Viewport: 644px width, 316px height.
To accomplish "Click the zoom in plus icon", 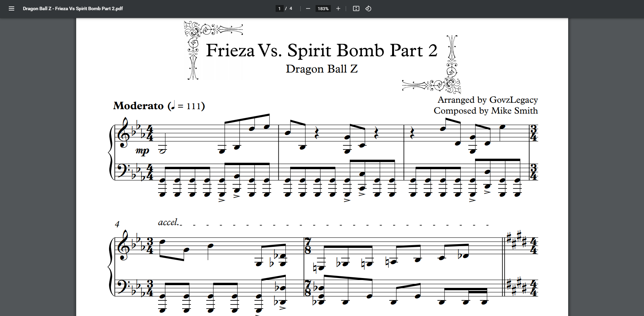I will 338,8.
